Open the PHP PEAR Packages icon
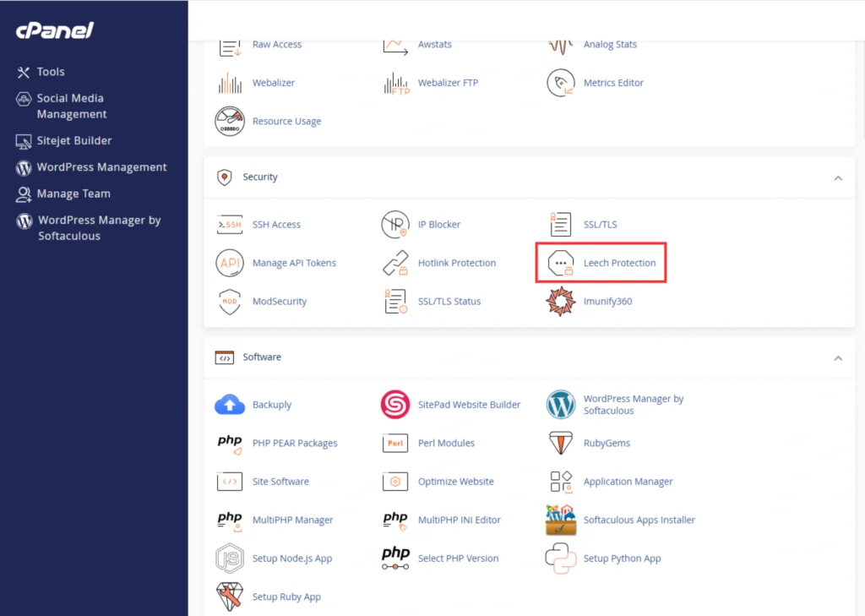The height and width of the screenshot is (616, 865). tap(230, 444)
